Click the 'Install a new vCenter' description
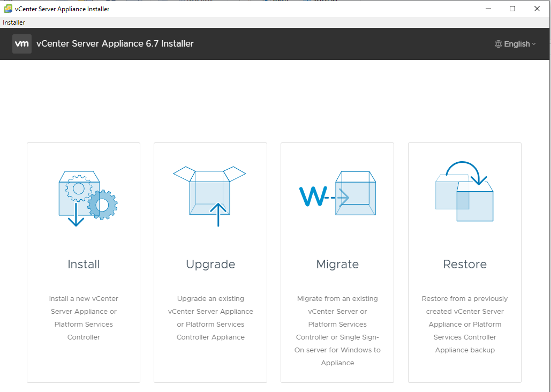Image resolution: width=551 pixels, height=392 pixels. (84, 318)
